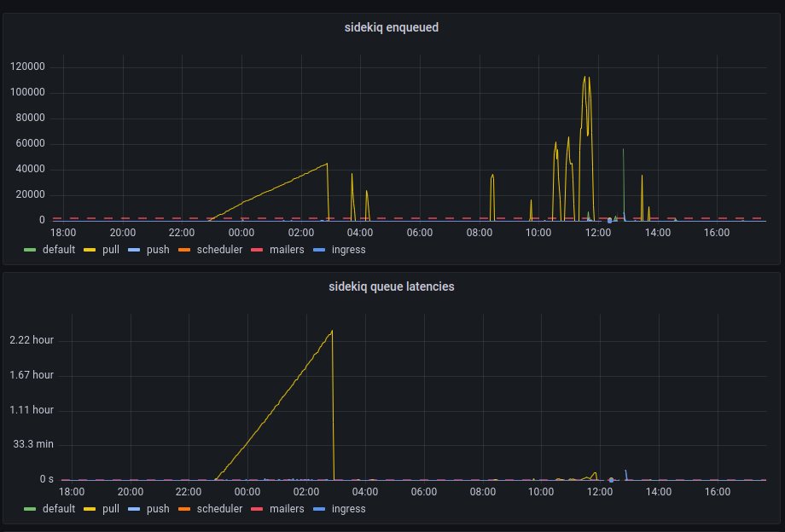Click scheduler label in enqueued legend
The width and height of the screenshot is (785, 532).
(219, 250)
